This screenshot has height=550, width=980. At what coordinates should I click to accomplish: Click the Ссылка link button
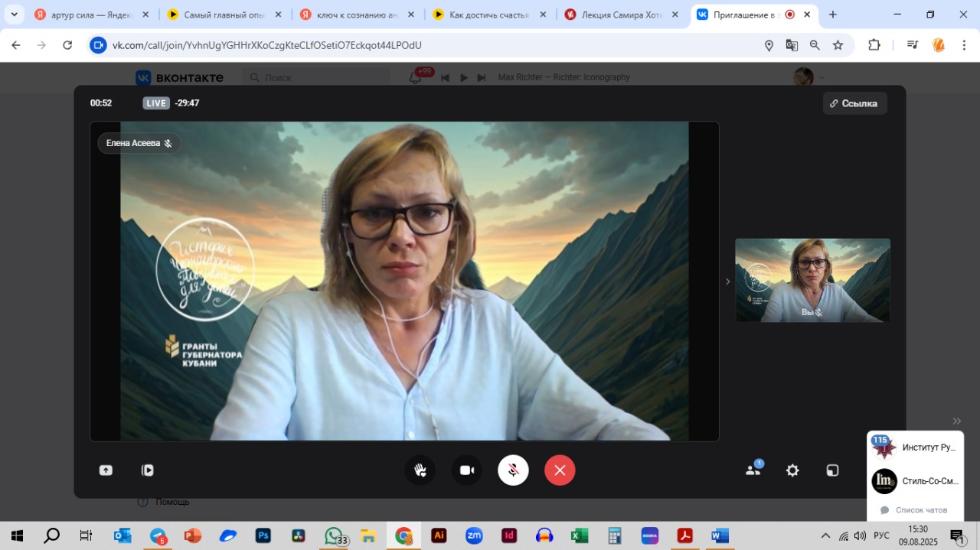coord(854,103)
